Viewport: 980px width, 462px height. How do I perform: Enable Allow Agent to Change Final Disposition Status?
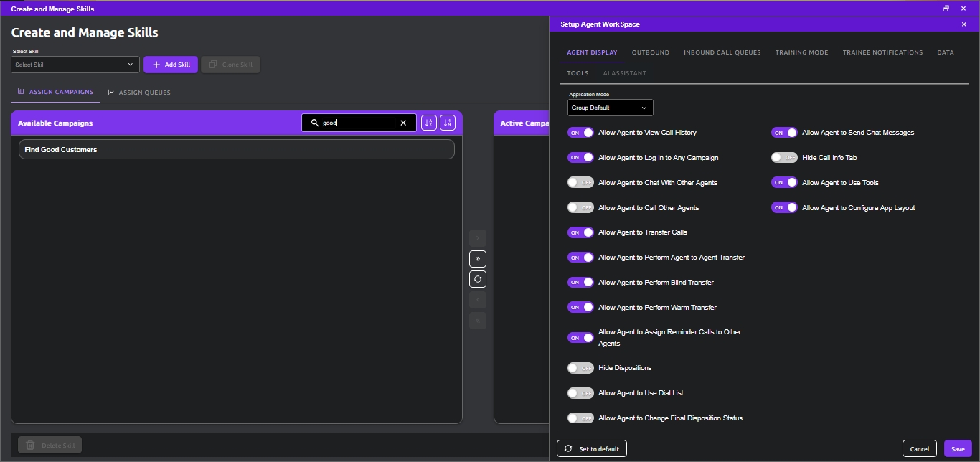tap(580, 418)
